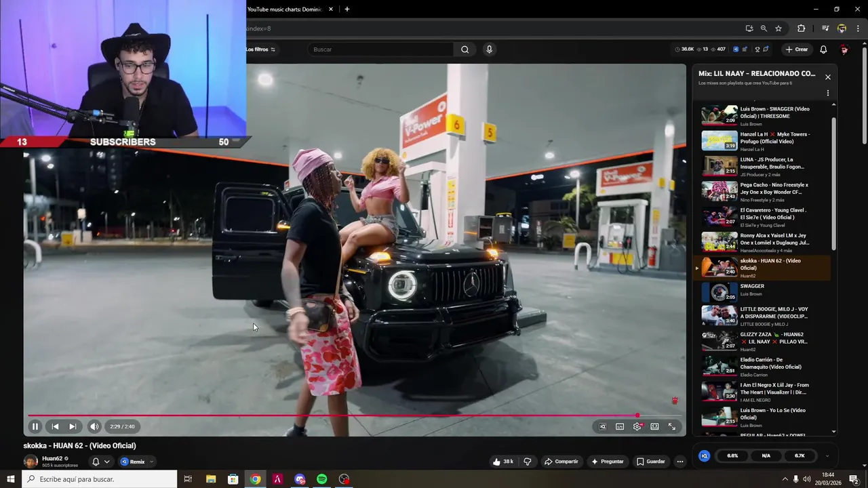The height and width of the screenshot is (488, 868).
Task: Play LUNA - JS Producer playlist item
Action: click(x=762, y=167)
